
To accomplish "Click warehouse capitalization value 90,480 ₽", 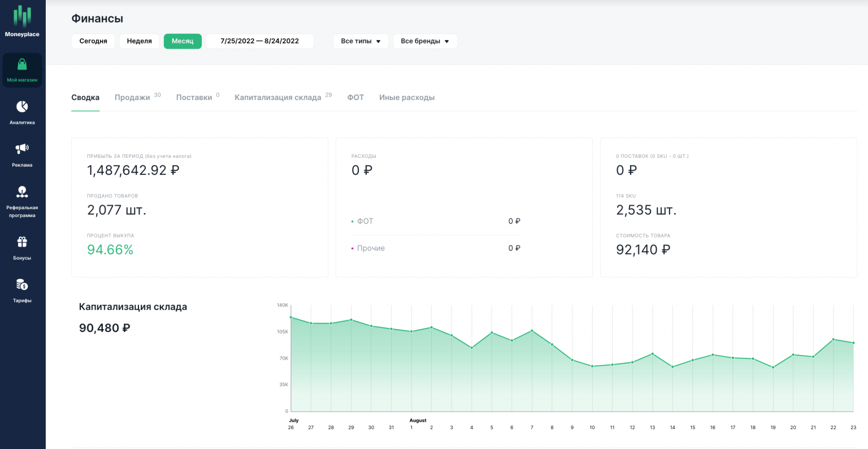I will 105,328.
